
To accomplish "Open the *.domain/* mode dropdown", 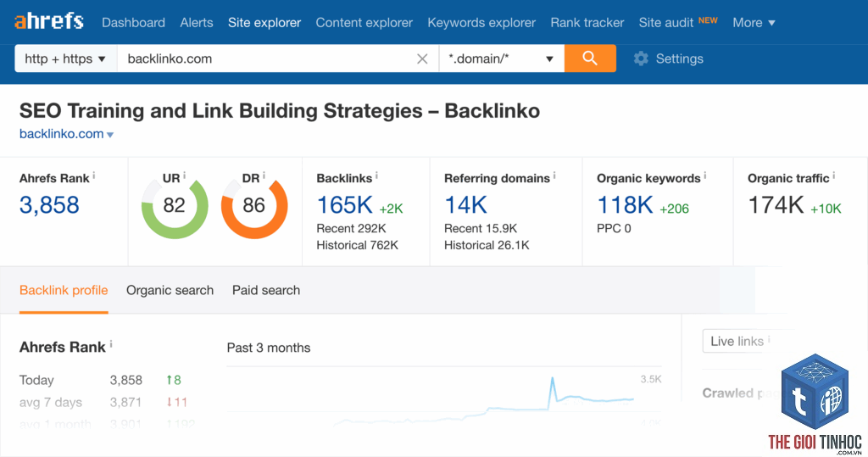I will tap(502, 59).
